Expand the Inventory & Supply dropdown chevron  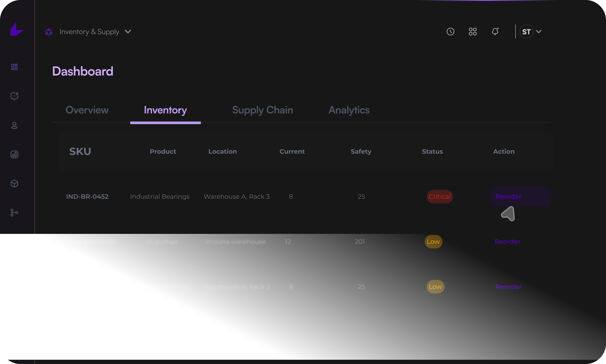coord(128,31)
